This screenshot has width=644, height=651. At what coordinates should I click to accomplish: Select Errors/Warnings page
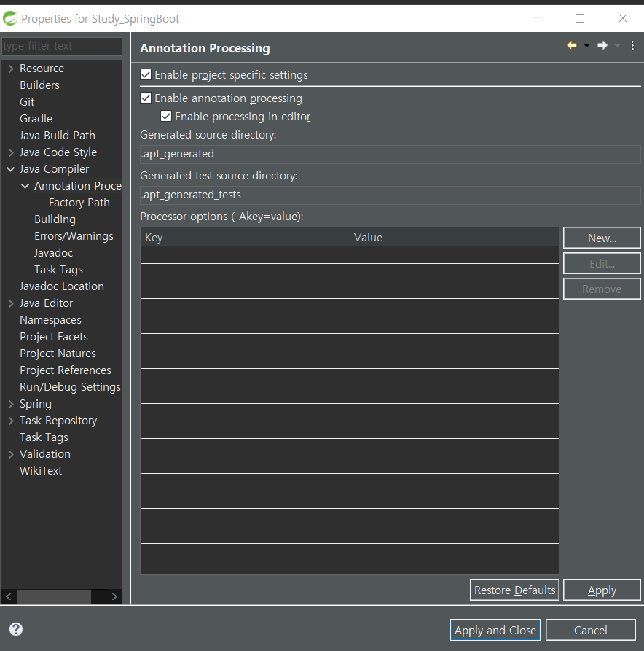(74, 236)
